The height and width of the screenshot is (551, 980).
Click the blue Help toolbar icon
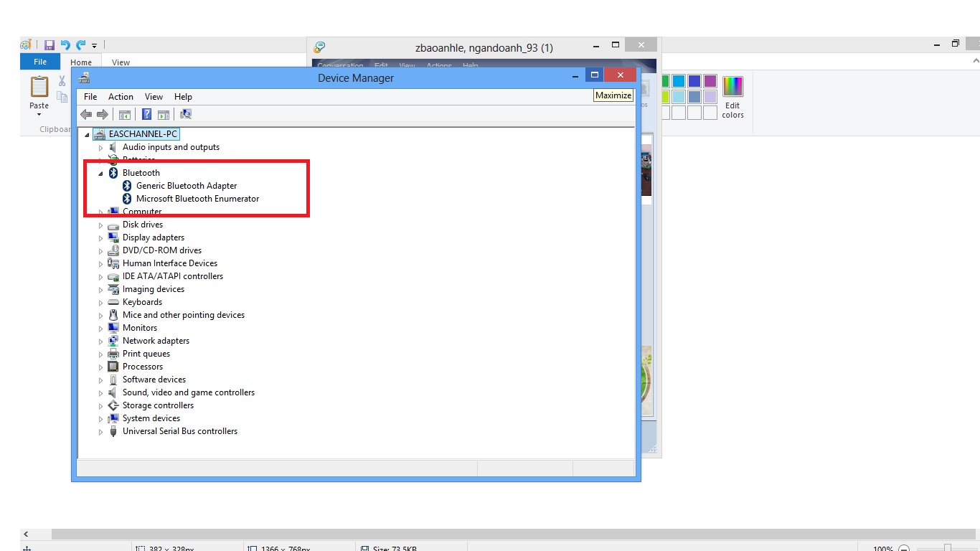coord(147,114)
